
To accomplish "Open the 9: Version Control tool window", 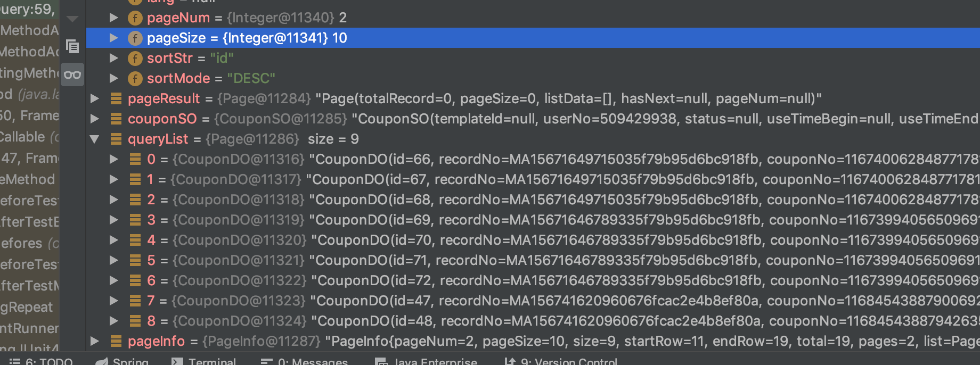I will pyautogui.click(x=561, y=361).
